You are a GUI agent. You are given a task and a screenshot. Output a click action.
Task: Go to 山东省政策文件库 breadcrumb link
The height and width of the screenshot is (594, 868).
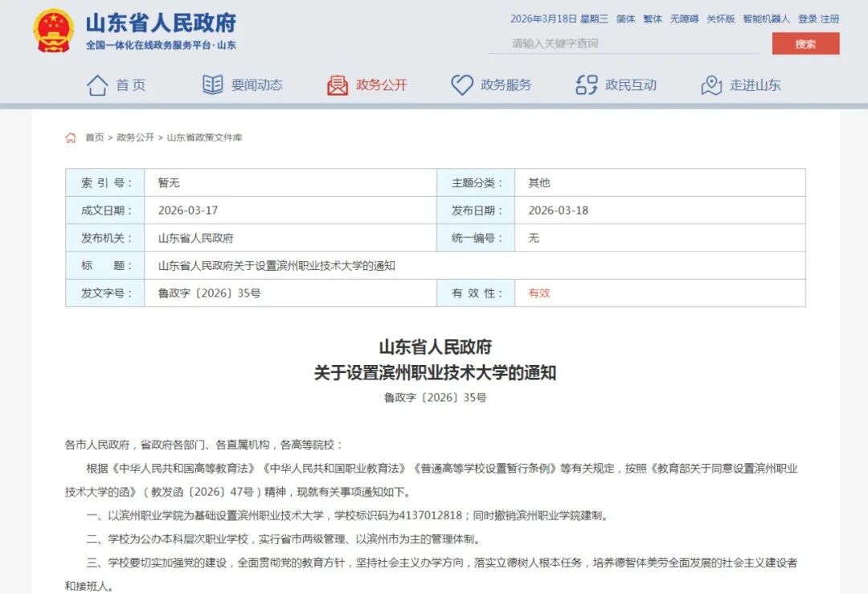[x=204, y=137]
